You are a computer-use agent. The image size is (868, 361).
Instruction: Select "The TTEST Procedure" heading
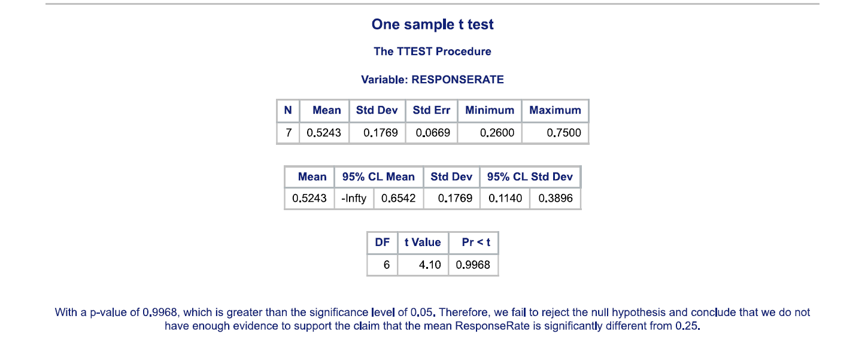coord(432,51)
